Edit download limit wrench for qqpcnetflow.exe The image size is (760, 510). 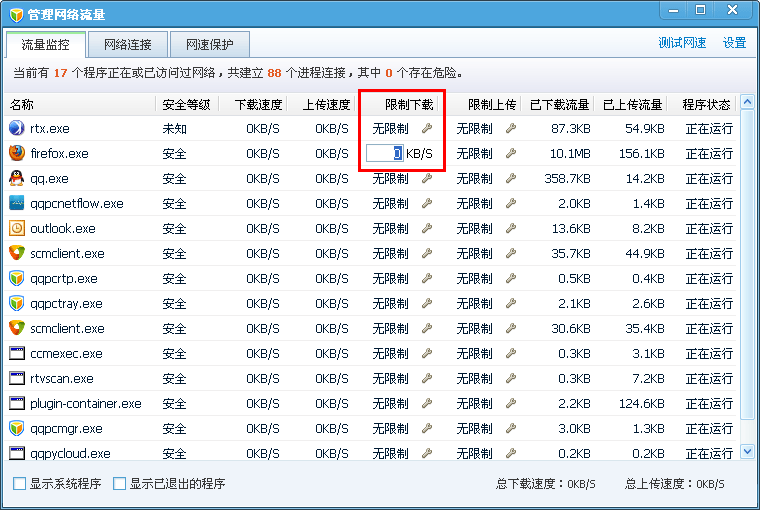(x=427, y=203)
